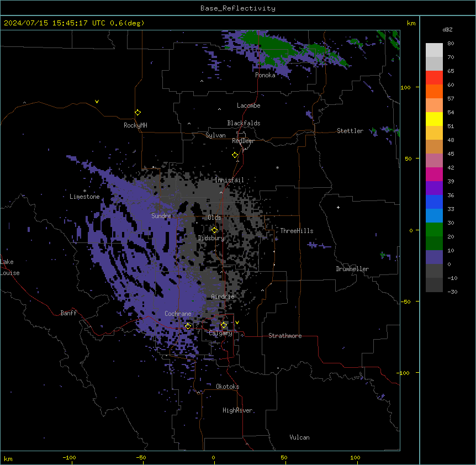Viewport: 476px width, 465px height.
Task: Click the Lake Louise label
Action: point(10,267)
